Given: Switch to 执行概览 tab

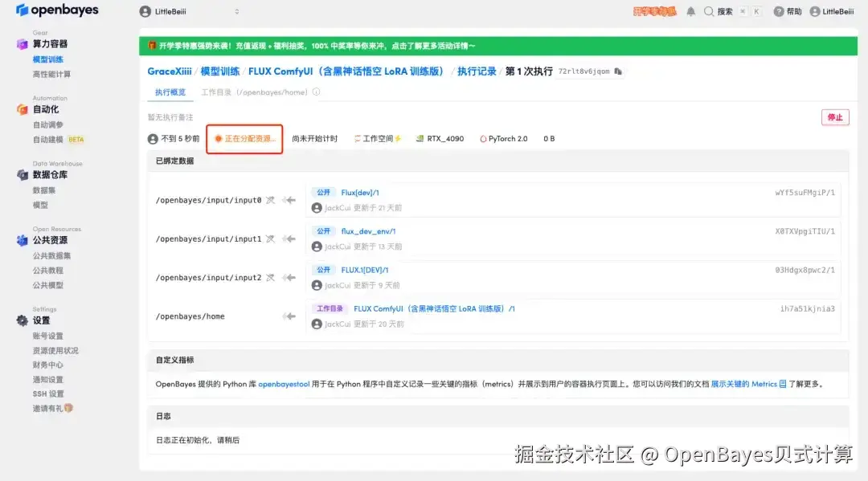Looking at the screenshot, I should pyautogui.click(x=170, y=92).
